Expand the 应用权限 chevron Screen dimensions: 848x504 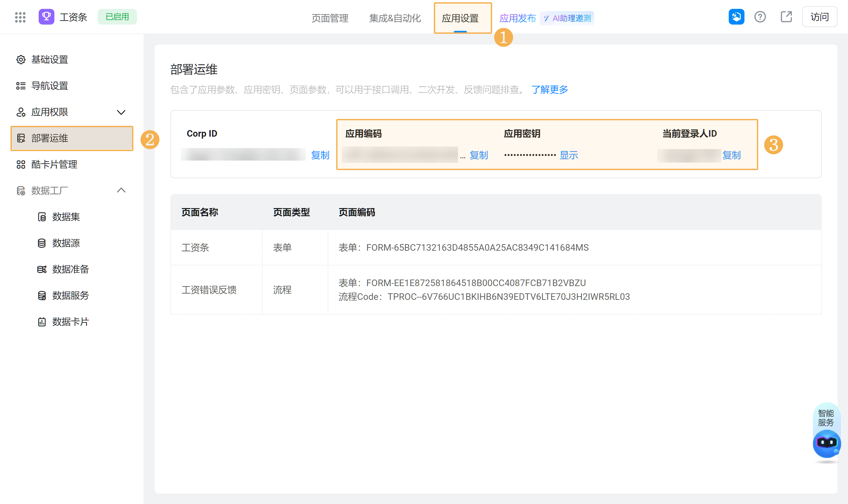(121, 112)
